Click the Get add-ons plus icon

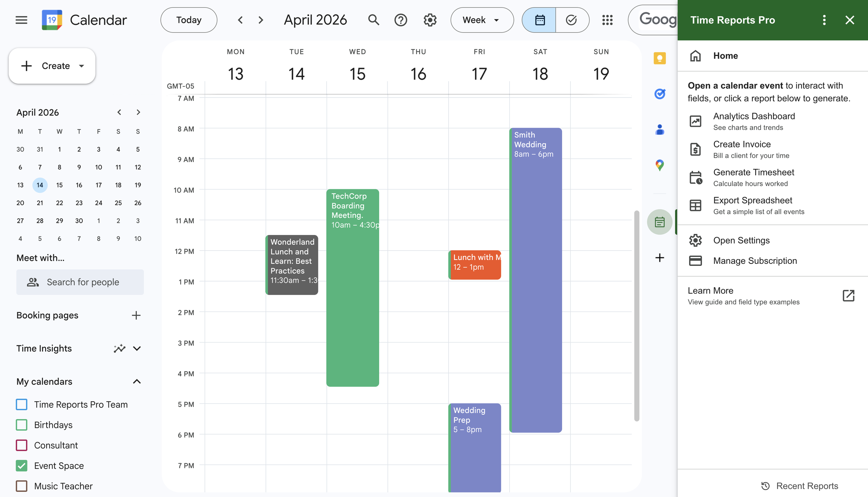(x=659, y=258)
